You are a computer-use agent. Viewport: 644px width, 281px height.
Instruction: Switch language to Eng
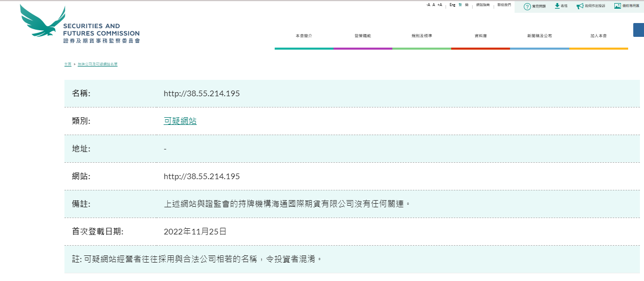click(x=452, y=5)
